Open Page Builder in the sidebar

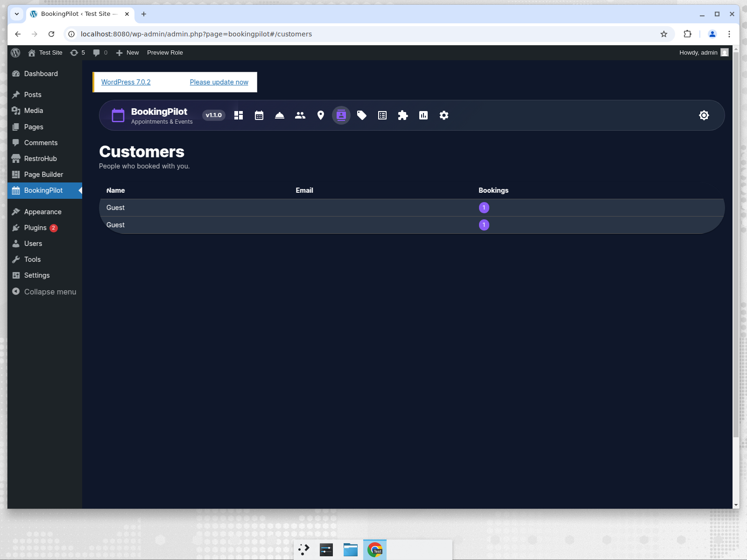[x=45, y=175]
